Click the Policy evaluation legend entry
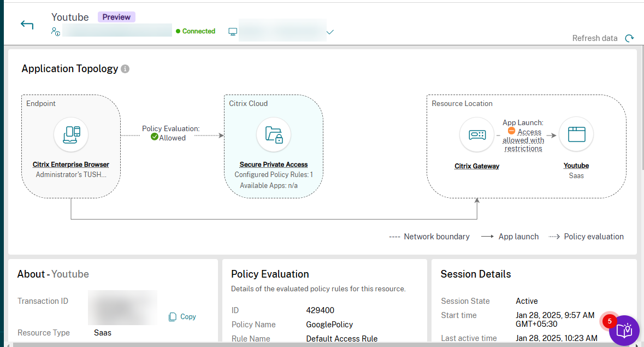 point(586,237)
